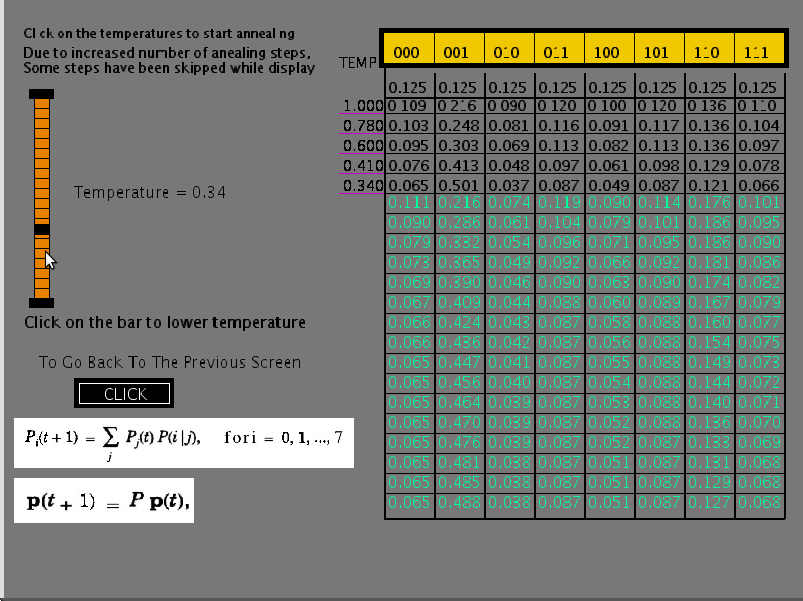Select the 110 state column header
Screen dimensions: 803x601
[x=709, y=48]
